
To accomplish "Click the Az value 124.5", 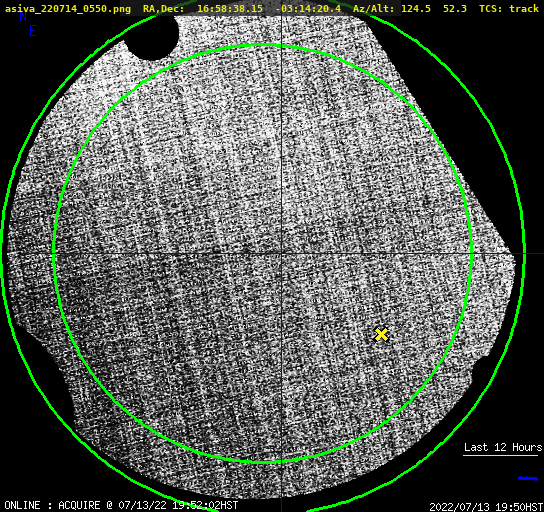I will pos(416,9).
